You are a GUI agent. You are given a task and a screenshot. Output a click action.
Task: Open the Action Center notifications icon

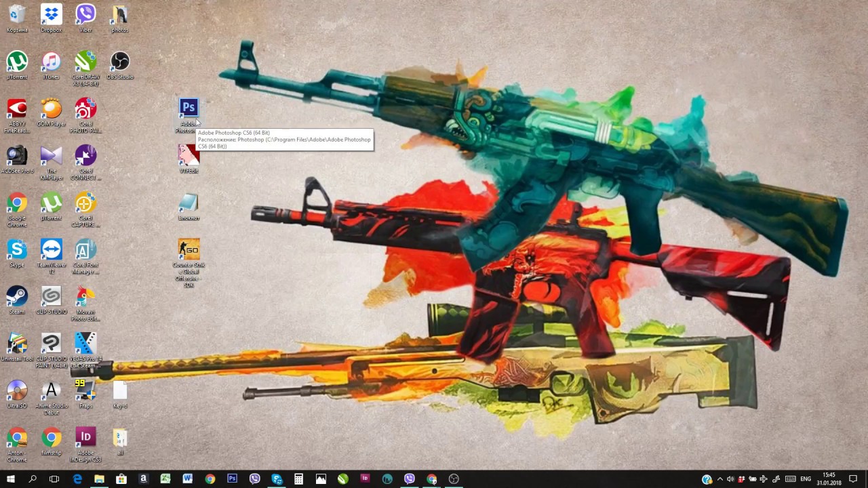853,479
